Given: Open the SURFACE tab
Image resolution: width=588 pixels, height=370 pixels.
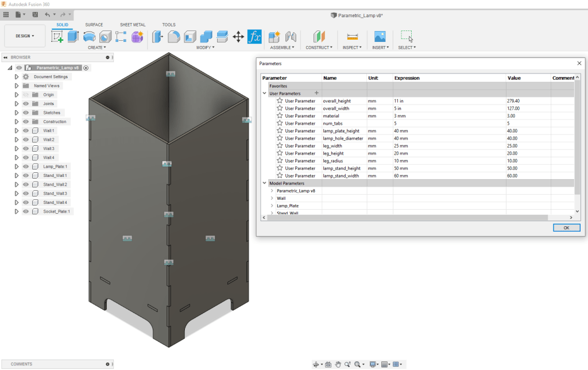Looking at the screenshot, I should [x=94, y=25].
